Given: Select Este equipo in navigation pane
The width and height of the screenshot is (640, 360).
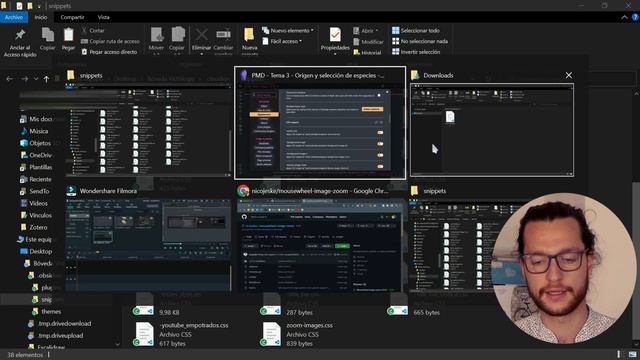Looking at the screenshot, I should click(34, 239).
